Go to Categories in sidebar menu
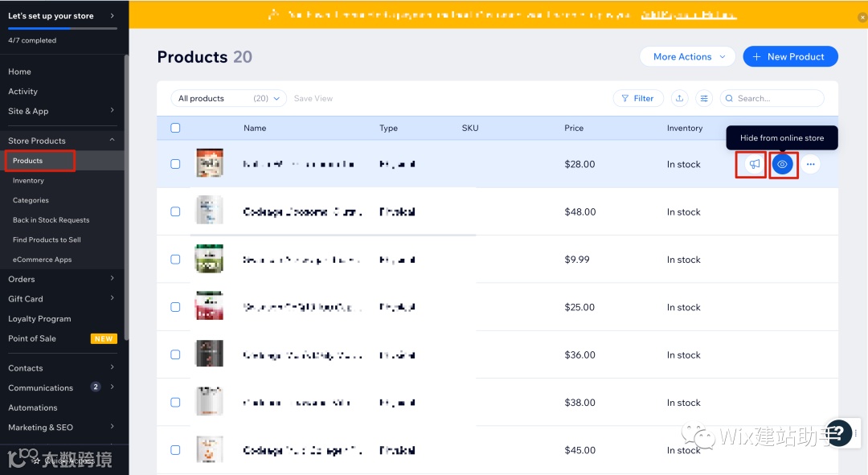Image resolution: width=868 pixels, height=475 pixels. 31,200
